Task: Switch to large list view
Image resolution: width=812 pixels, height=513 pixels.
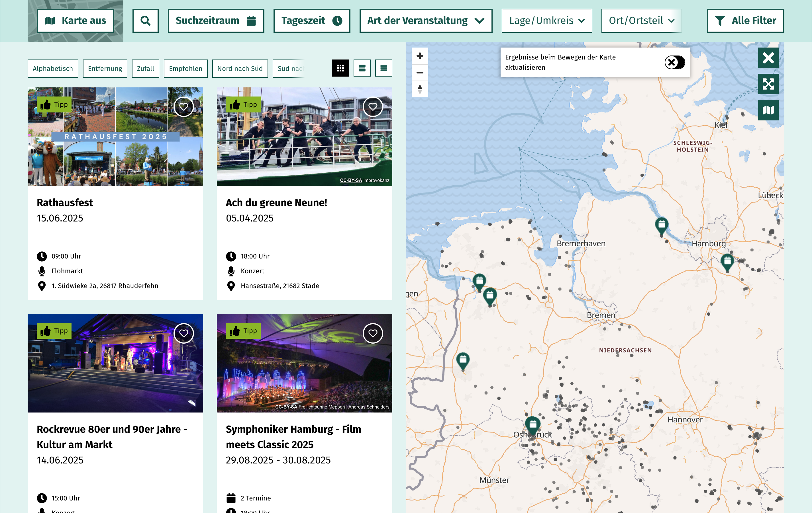Action: (362, 68)
